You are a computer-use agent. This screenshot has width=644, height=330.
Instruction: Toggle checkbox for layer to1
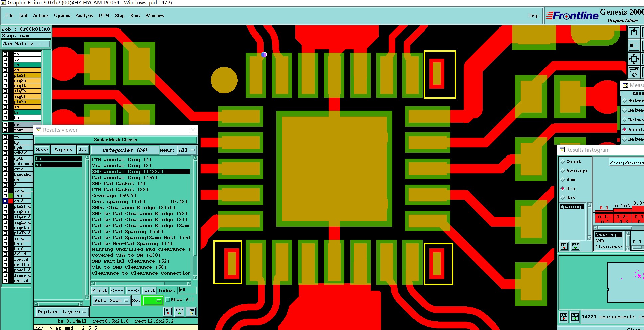[5, 54]
